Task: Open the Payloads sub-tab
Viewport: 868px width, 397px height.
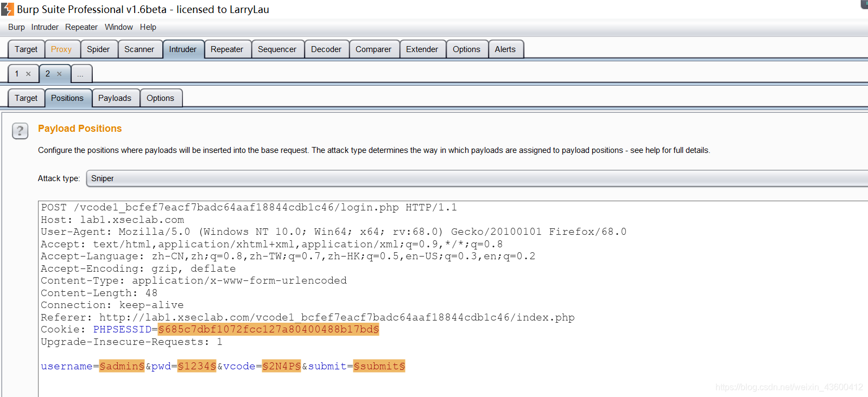Action: pyautogui.click(x=115, y=98)
